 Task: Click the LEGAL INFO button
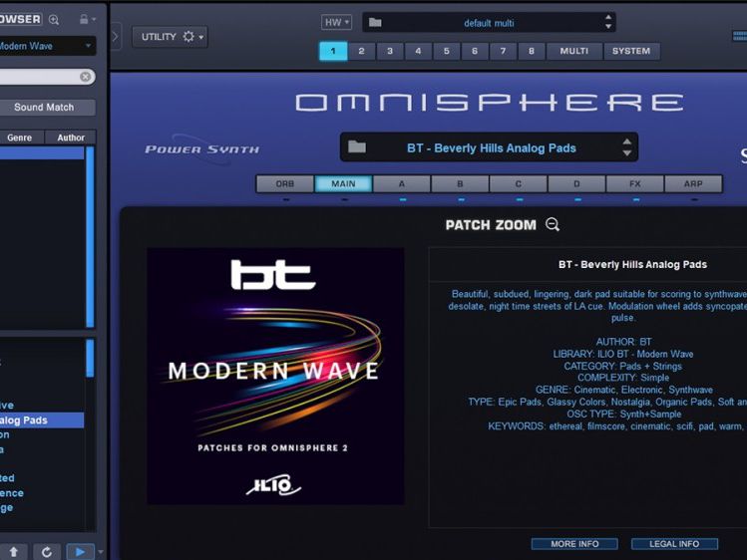(x=674, y=544)
